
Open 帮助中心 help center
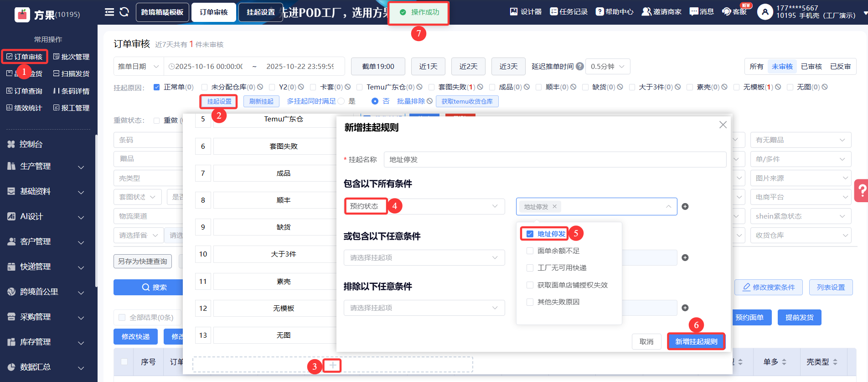click(615, 12)
